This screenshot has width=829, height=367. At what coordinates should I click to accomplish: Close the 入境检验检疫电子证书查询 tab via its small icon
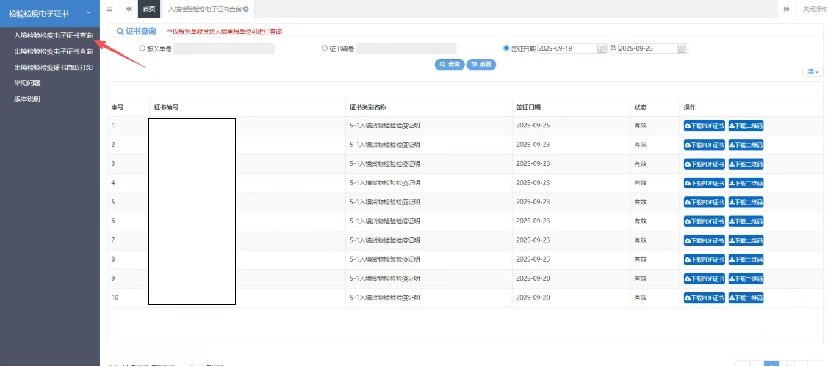[x=246, y=10]
